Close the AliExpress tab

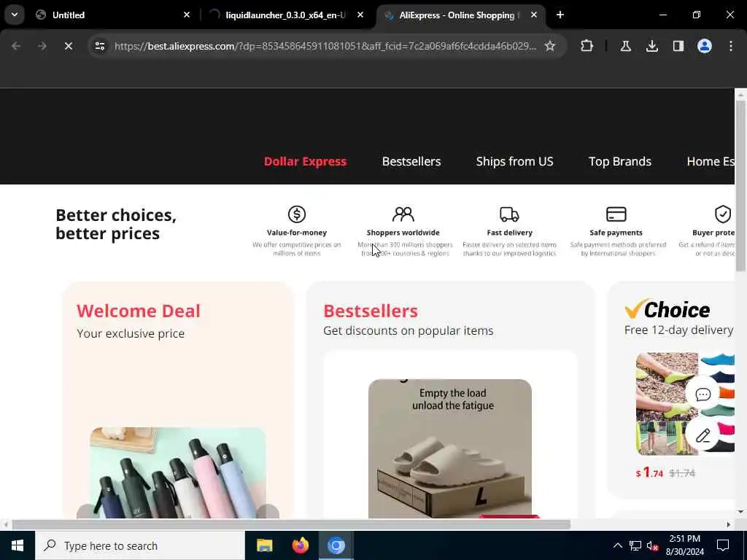point(533,15)
